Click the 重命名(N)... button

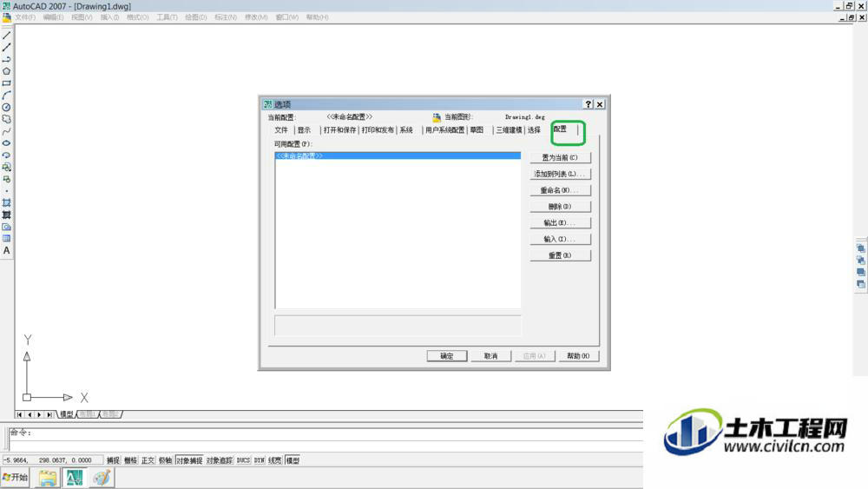click(560, 190)
